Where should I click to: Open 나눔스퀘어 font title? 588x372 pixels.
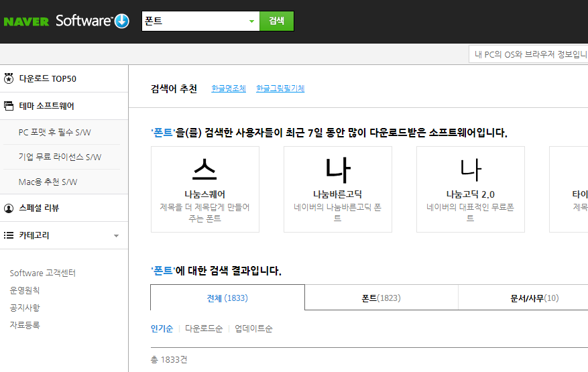204,194
